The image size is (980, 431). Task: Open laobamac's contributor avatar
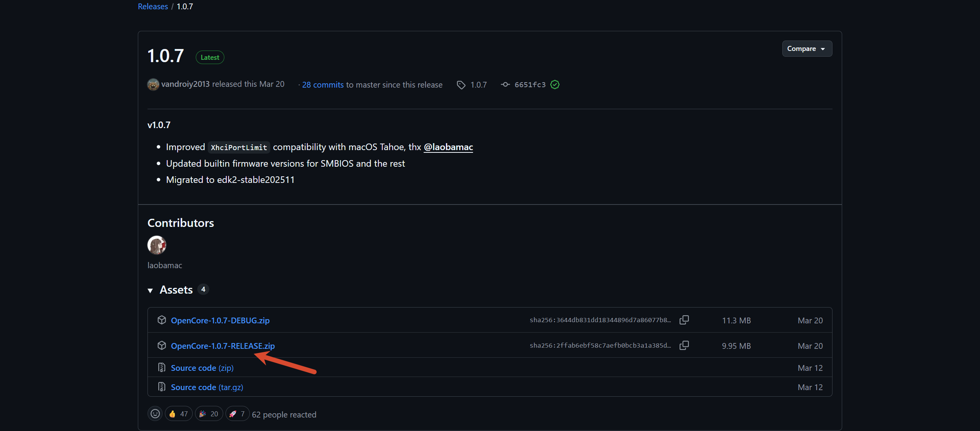pyautogui.click(x=157, y=245)
